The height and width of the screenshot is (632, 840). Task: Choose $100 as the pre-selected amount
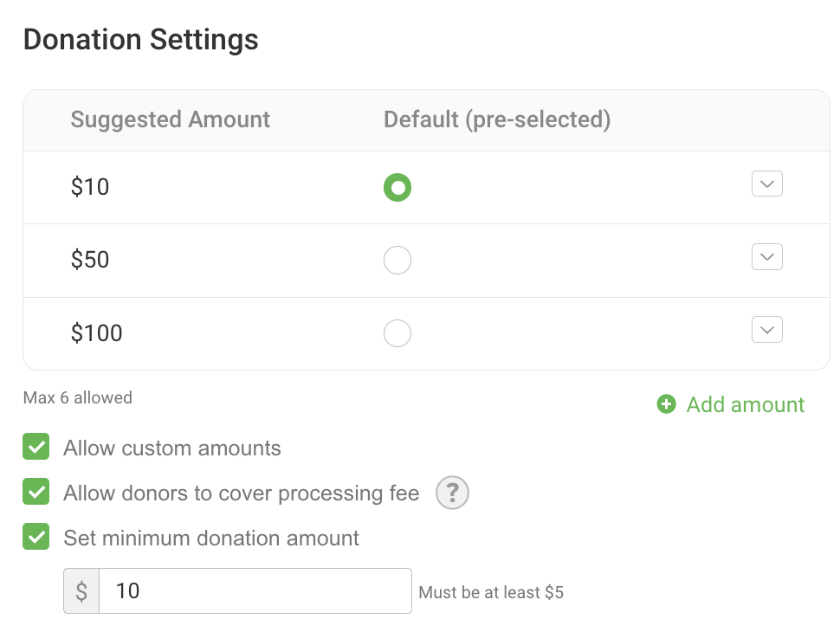click(397, 333)
